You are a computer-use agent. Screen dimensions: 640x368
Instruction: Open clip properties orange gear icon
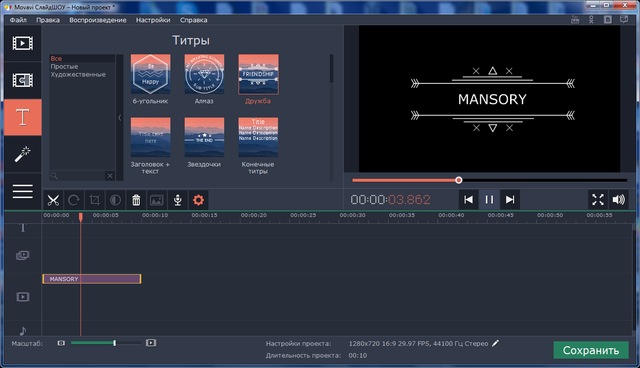(198, 200)
